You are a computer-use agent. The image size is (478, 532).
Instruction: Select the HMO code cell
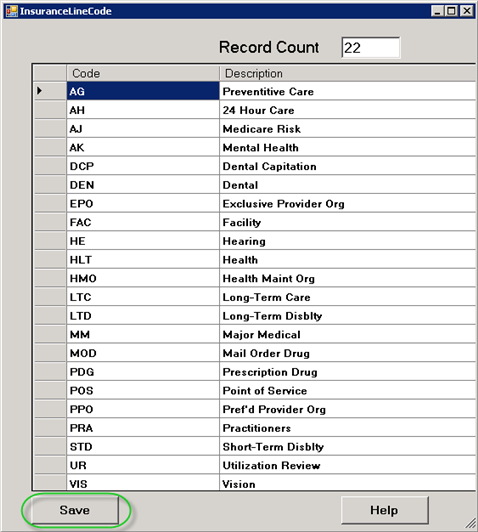coord(143,278)
